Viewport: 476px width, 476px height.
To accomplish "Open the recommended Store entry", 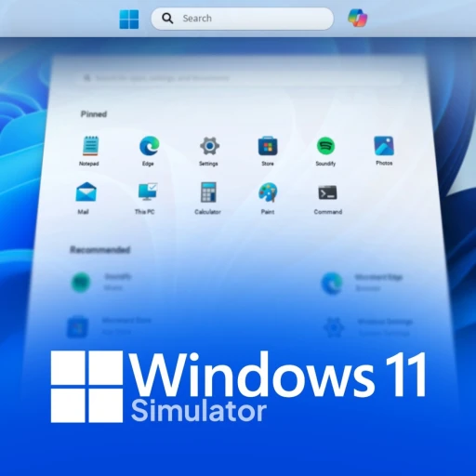I will click(109, 326).
